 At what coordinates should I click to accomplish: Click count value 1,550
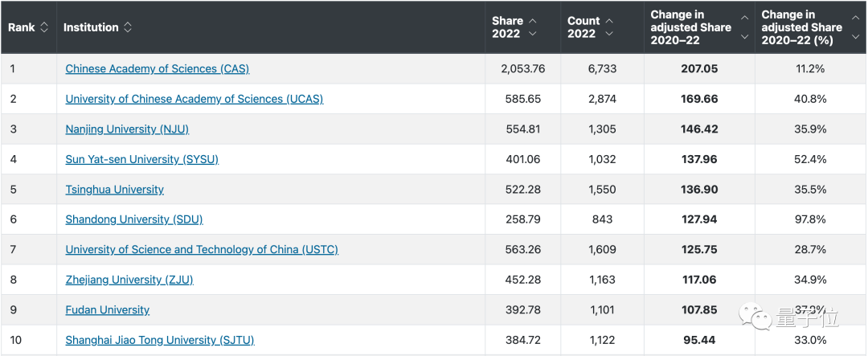602,190
